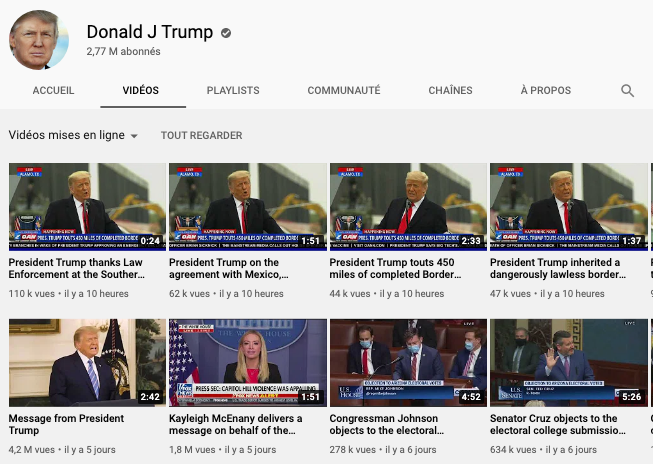This screenshot has width=653, height=464.
Task: Click the VIDÉOS tab
Action: coord(141,90)
